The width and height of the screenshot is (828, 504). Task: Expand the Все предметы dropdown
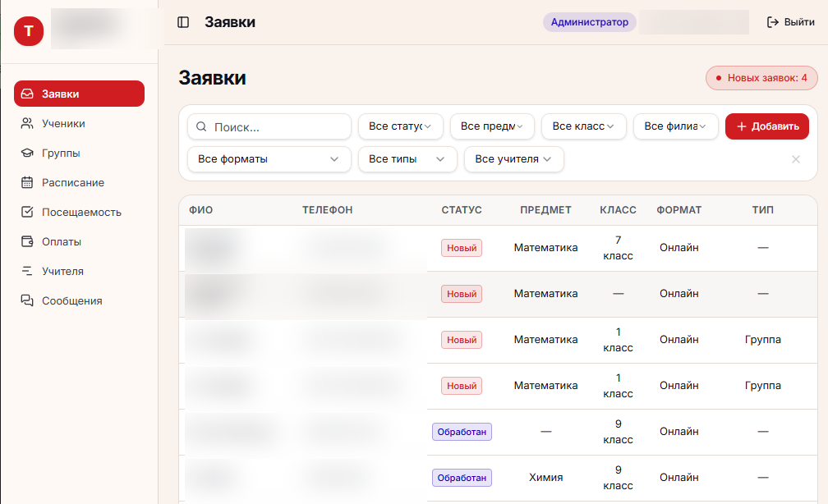[492, 126]
